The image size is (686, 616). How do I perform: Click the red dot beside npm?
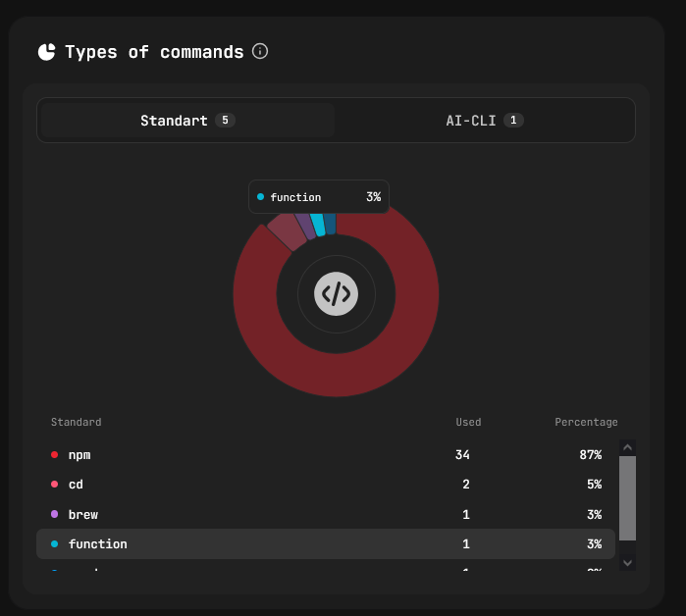54,455
